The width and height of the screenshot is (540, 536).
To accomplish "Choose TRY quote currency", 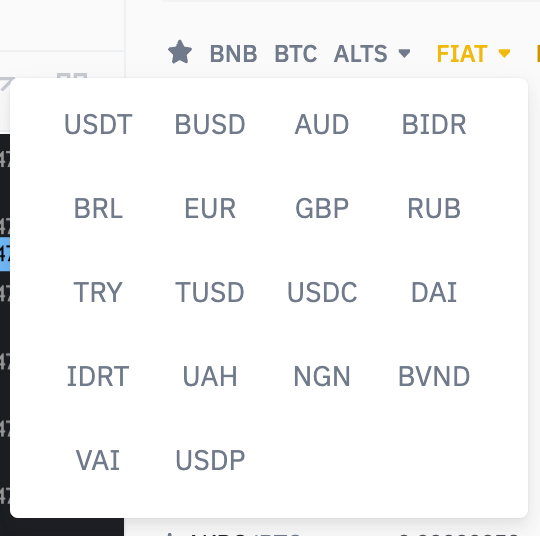I will [x=98, y=292].
